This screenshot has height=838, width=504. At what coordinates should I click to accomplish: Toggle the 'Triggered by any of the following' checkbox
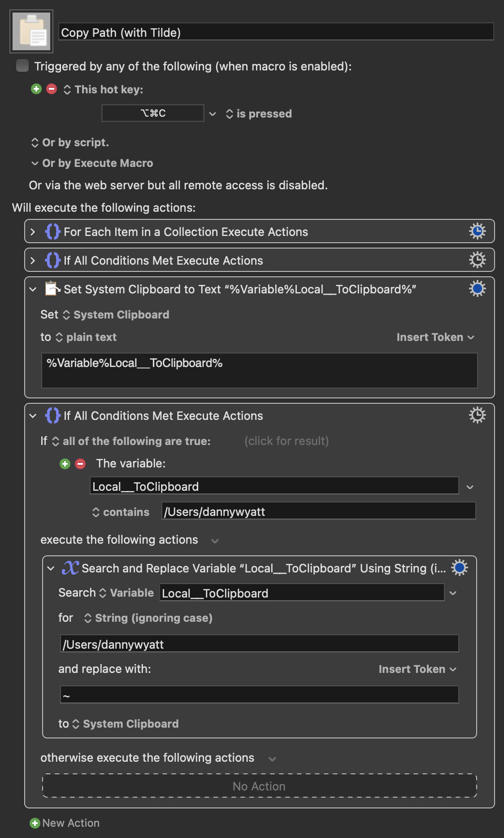click(22, 65)
